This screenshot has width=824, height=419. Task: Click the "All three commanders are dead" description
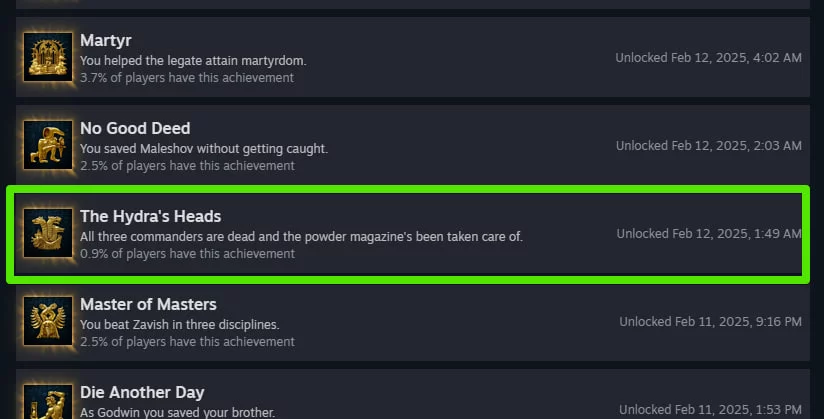coord(301,237)
